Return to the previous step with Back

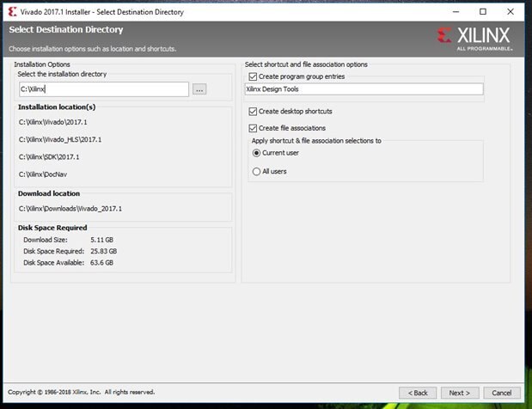[x=418, y=393]
